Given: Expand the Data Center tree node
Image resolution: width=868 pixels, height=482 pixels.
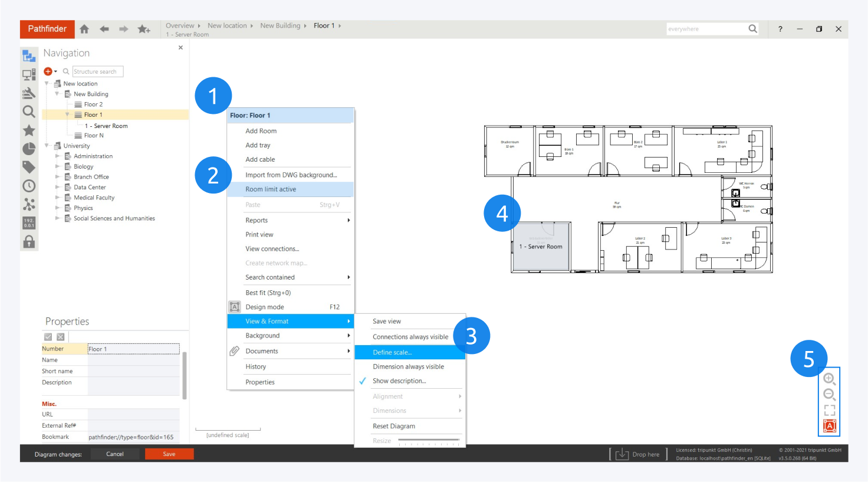Looking at the screenshot, I should (57, 188).
